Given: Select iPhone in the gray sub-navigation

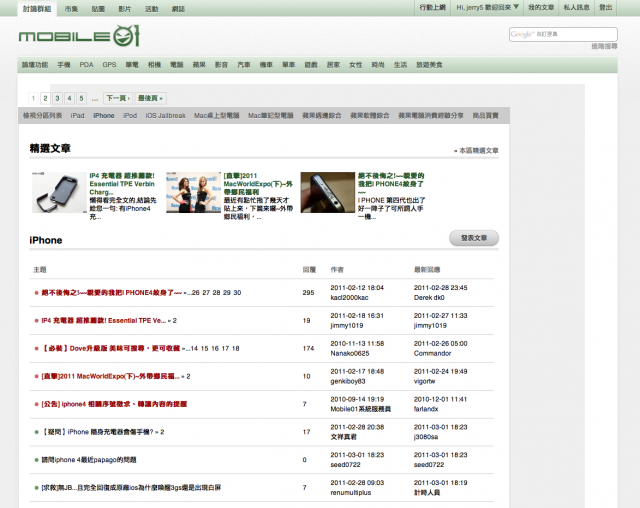Looking at the screenshot, I should click(104, 115).
